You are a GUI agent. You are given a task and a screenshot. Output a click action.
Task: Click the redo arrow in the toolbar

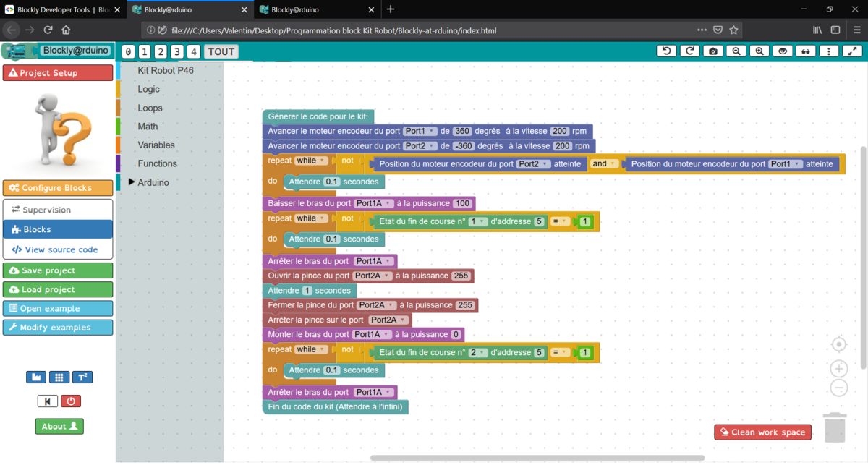690,51
